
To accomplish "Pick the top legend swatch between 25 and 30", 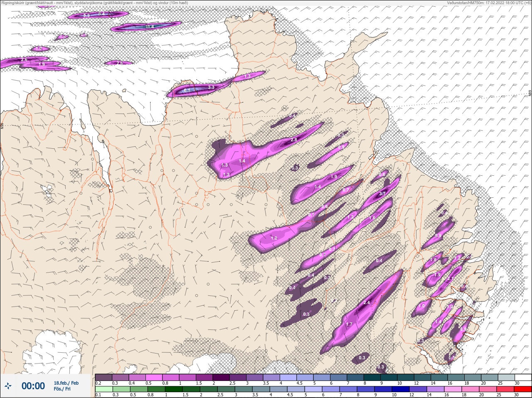I will 506,378.
